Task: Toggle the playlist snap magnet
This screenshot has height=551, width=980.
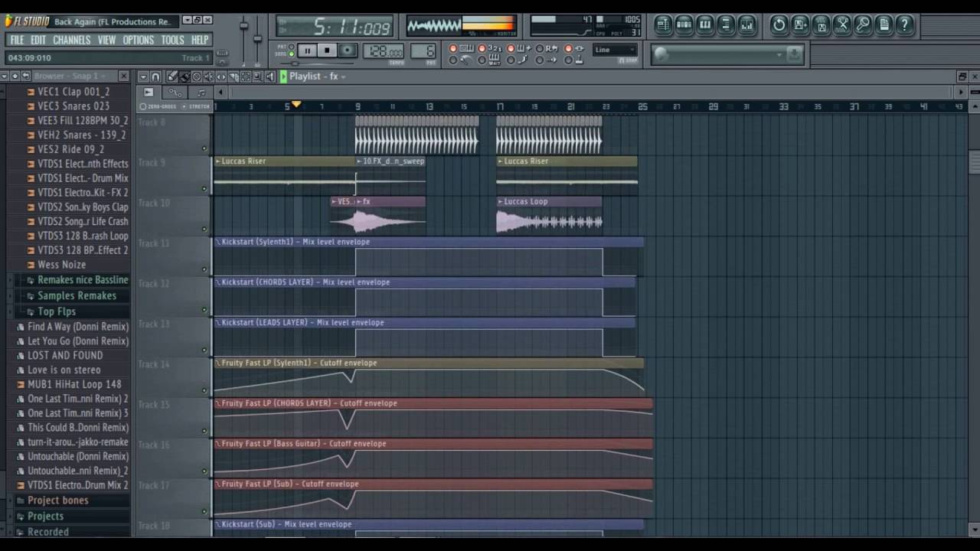Action: 155,77
